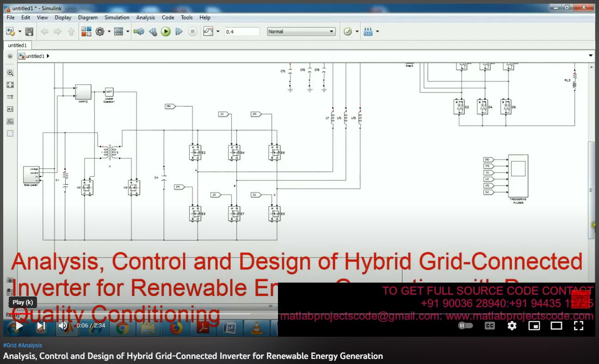Click the video progress bar
Screen dimensions: 599x364
click(139, 313)
